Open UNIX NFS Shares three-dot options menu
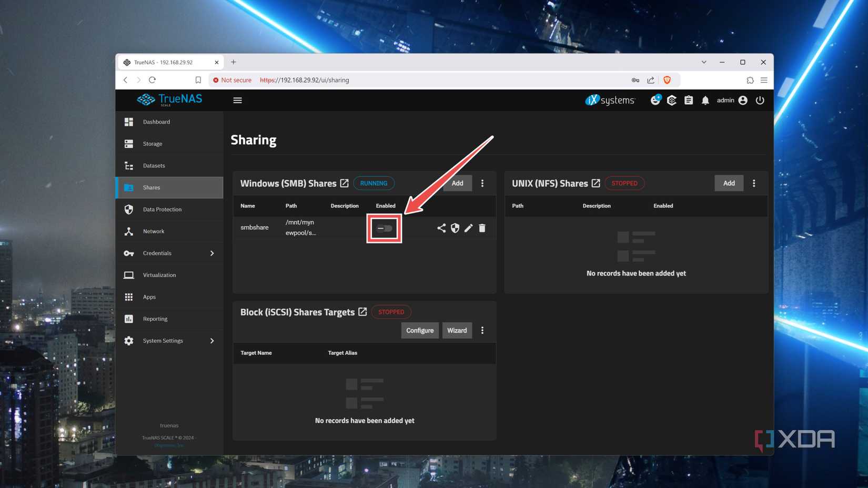Viewport: 868px width, 488px height. coord(754,183)
